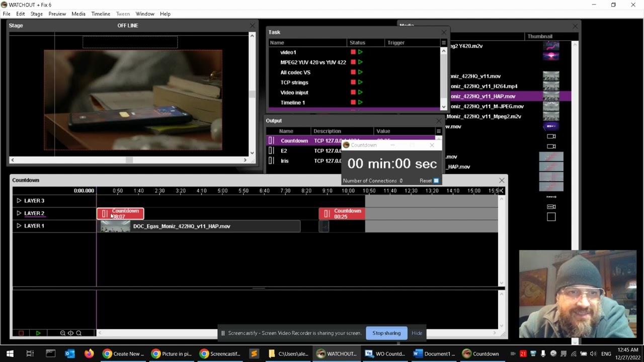Stop the TCP strings task
Screen dimensions: 644x362
353,82
